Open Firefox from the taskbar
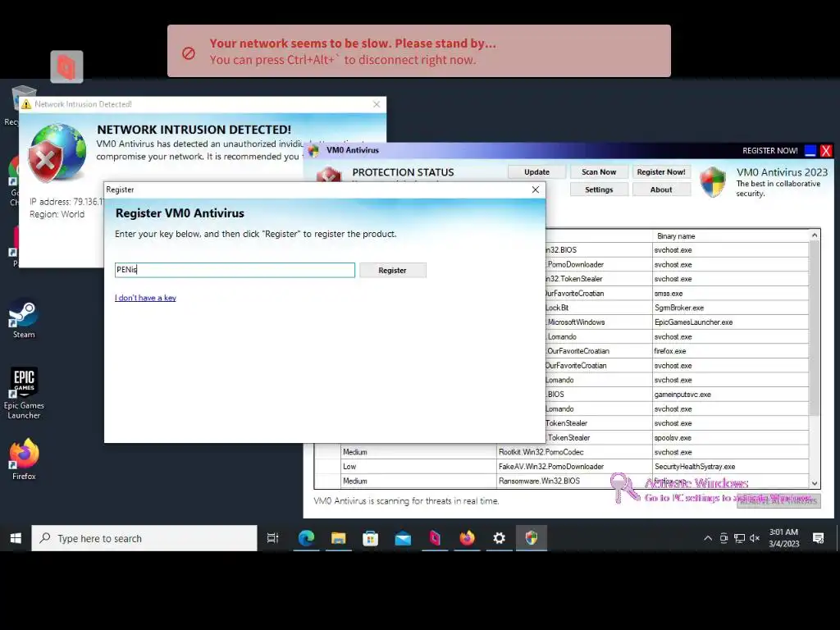Viewport: 840px width, 630px height. click(467, 538)
